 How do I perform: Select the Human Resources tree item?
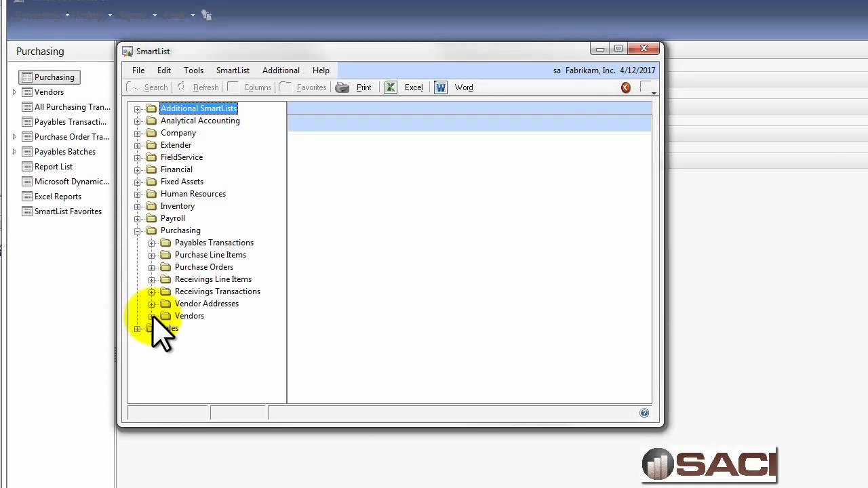click(193, 194)
